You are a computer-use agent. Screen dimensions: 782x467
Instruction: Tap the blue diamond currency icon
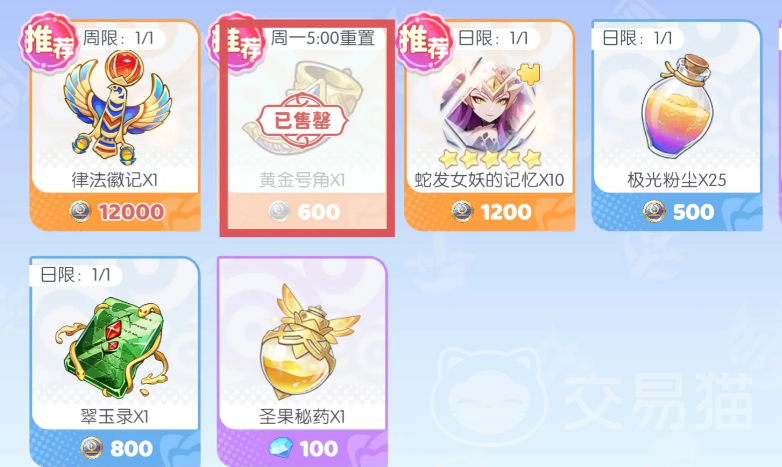281,448
